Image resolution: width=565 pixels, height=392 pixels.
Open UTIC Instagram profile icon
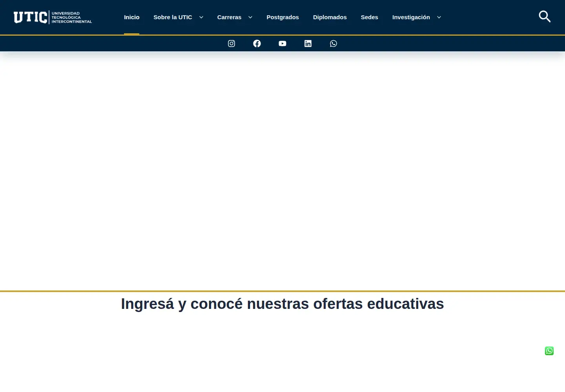point(231,44)
